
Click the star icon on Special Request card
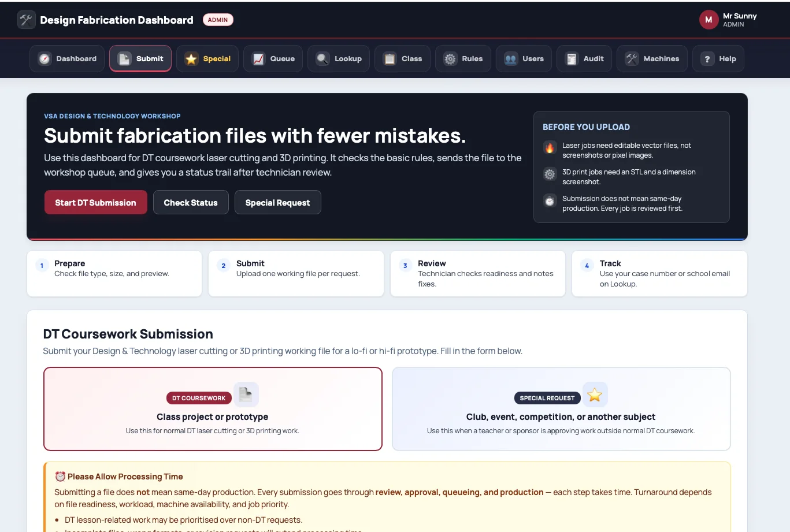595,395
